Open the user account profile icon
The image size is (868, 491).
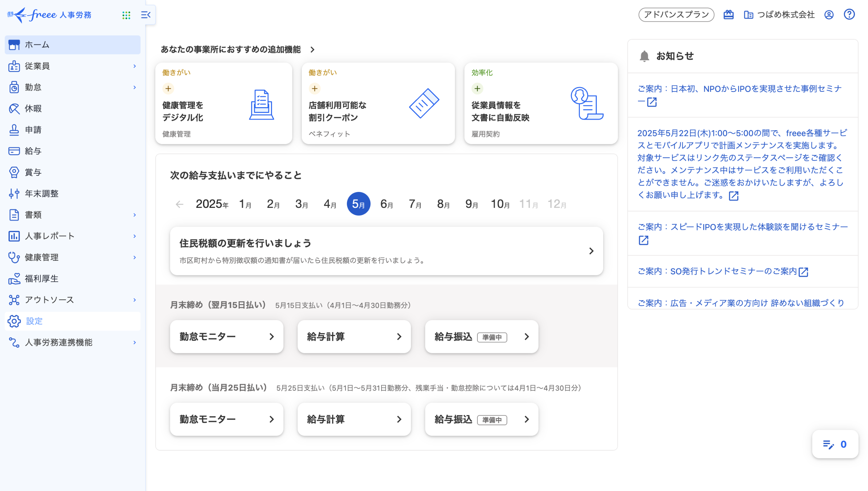point(829,15)
